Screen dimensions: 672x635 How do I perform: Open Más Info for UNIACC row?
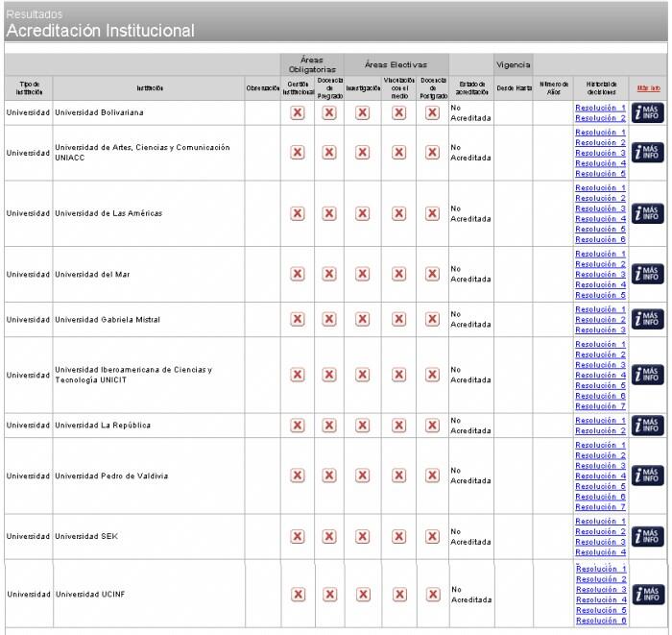click(x=648, y=153)
